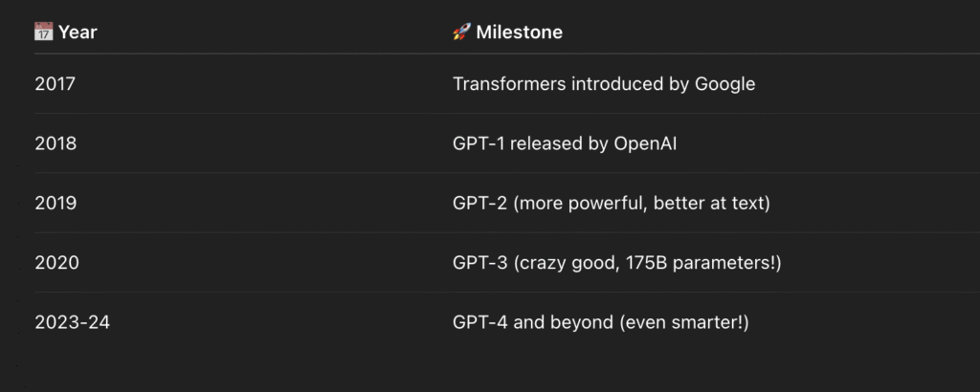This screenshot has height=392, width=980.
Task: Click the 2020 year cell
Action: pos(56,263)
